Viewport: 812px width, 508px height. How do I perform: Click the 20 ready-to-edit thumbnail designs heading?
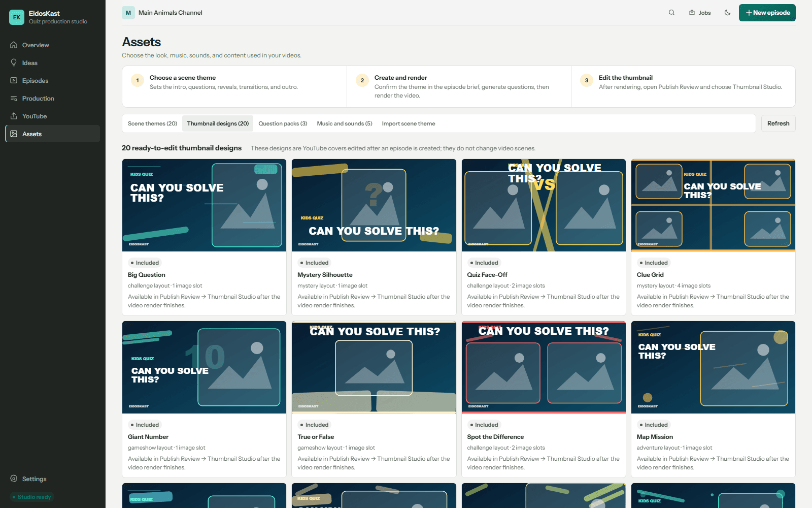[182, 148]
